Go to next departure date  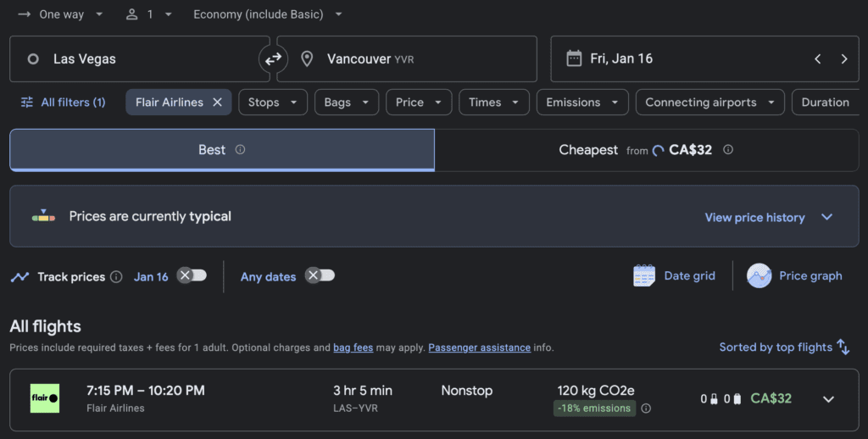843,59
